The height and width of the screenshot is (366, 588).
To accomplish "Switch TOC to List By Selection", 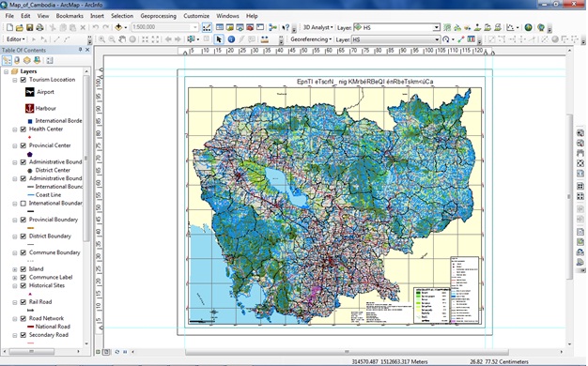I will [37, 60].
